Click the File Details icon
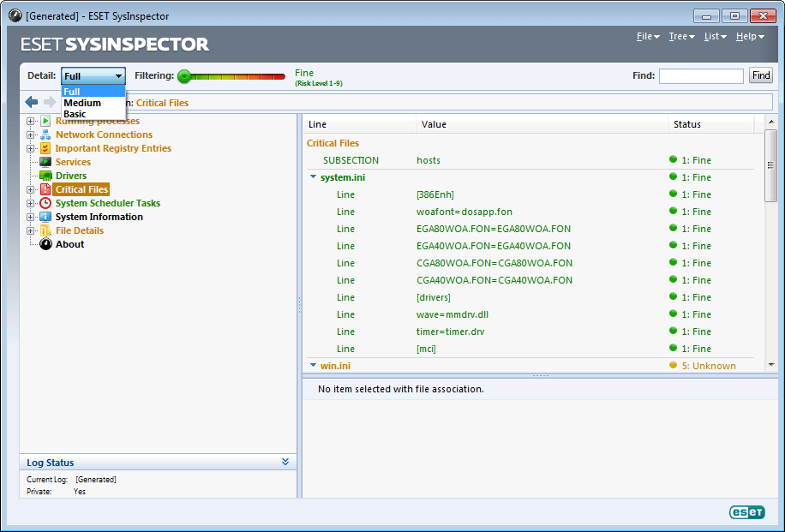The width and height of the screenshot is (785, 532). tap(45, 230)
